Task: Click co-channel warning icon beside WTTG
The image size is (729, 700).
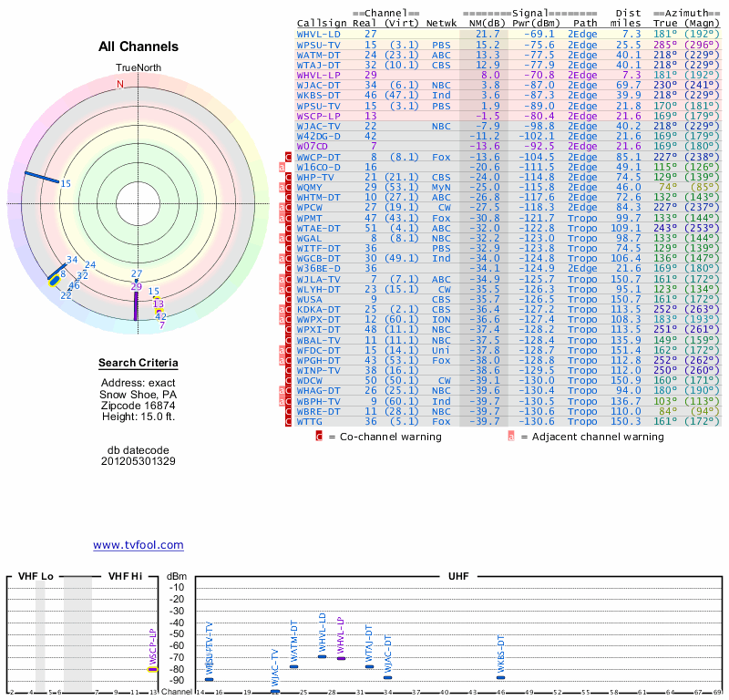Action: [x=289, y=421]
